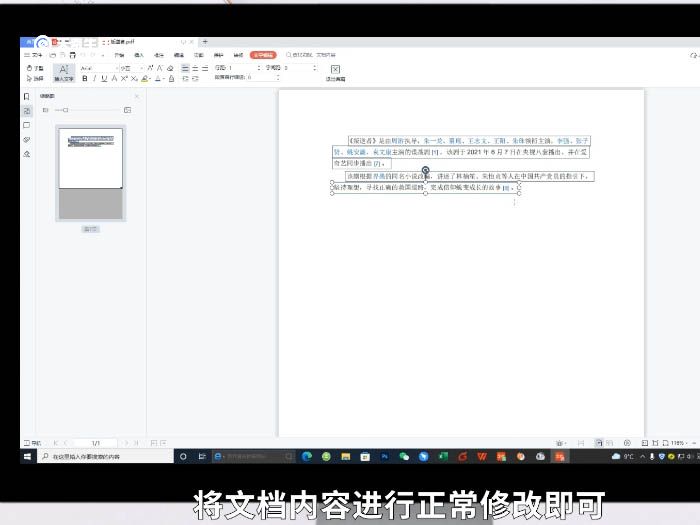This screenshot has width=700, height=525.
Task: Open the font color dropdown arrow
Action: pyautogui.click(x=164, y=79)
